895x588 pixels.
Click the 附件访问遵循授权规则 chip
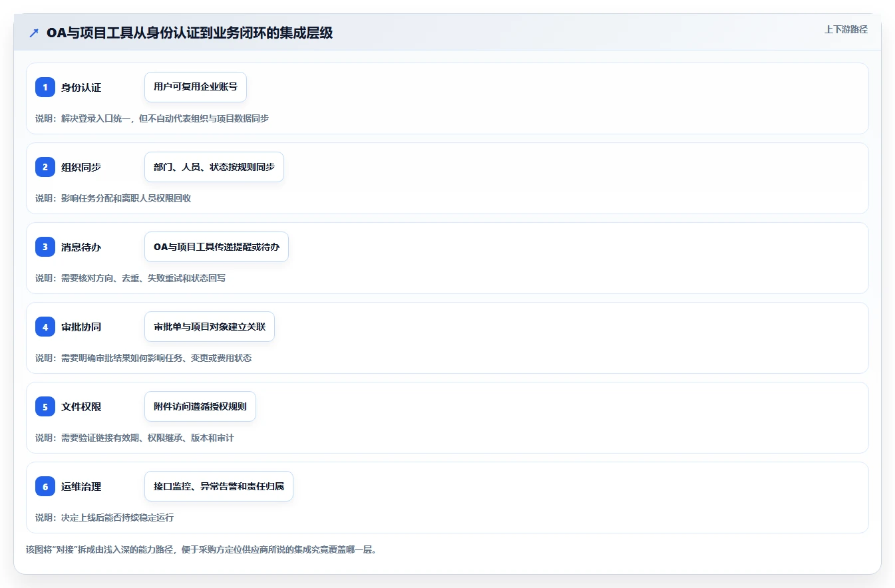point(200,406)
